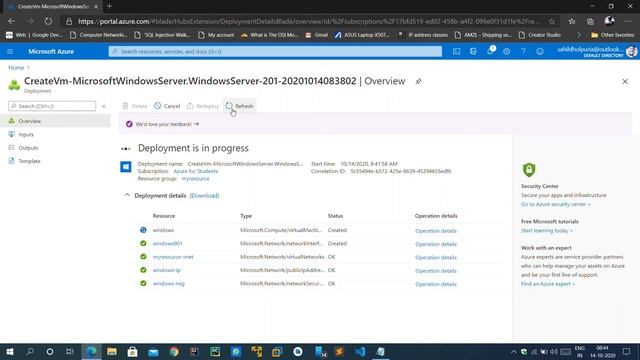Open the feedback smiley icon
640x360 pixels.
(x=540, y=51)
